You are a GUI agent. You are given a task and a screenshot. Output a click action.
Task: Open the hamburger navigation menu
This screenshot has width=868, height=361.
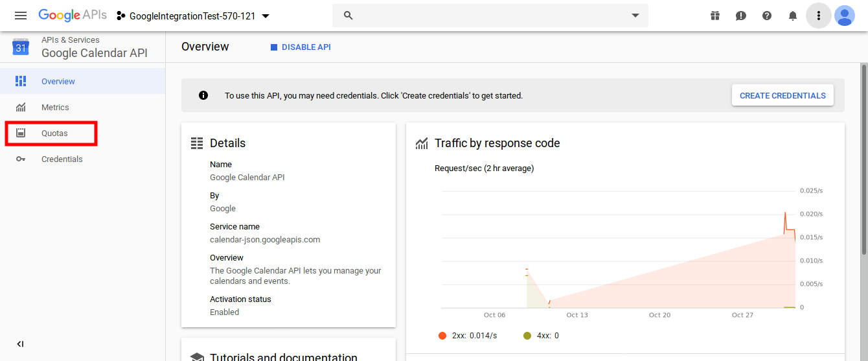coord(21,16)
